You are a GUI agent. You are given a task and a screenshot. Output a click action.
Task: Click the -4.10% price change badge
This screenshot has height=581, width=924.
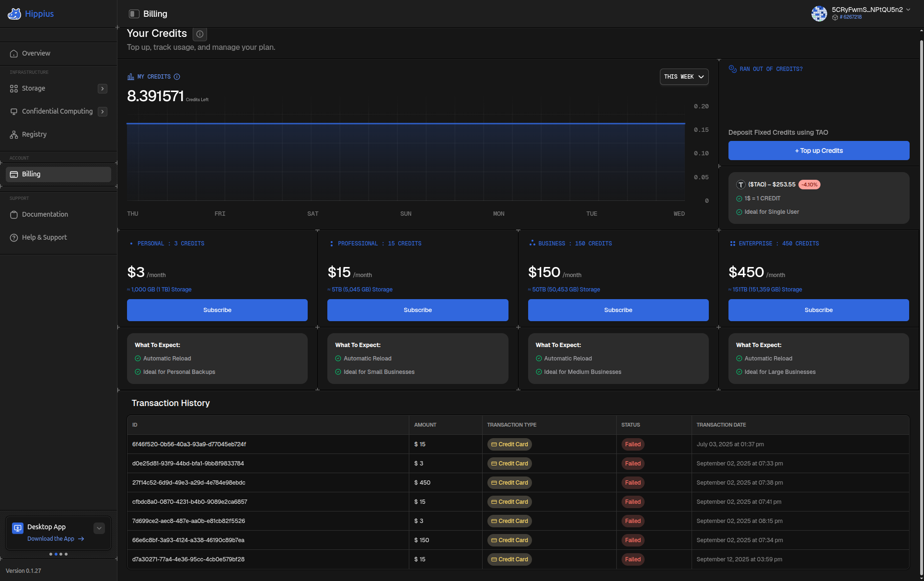point(809,185)
